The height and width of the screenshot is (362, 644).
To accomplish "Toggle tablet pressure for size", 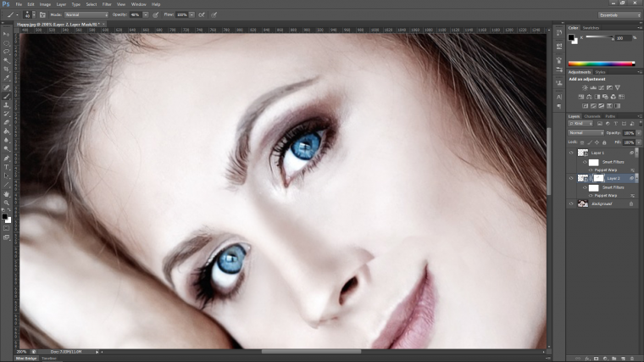I will pyautogui.click(x=214, y=14).
